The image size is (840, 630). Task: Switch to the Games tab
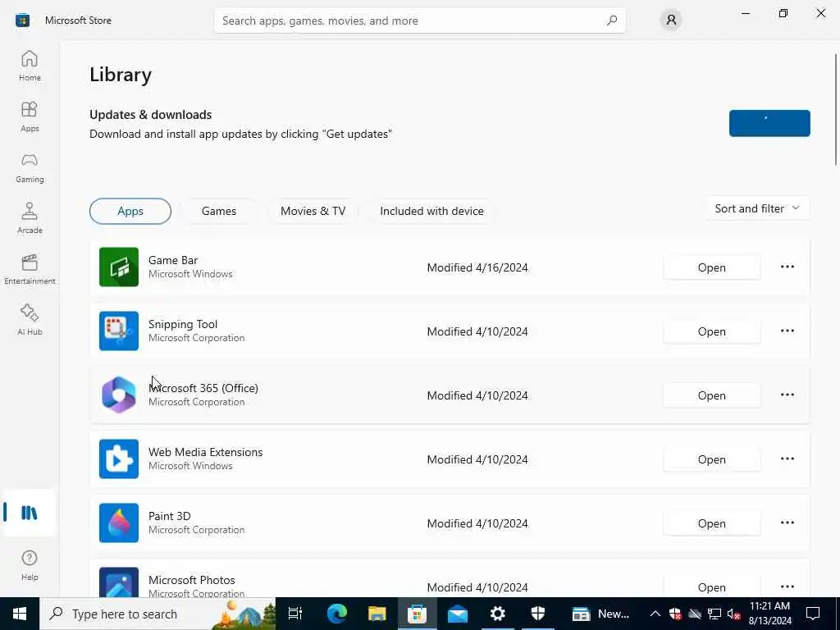[x=218, y=211]
